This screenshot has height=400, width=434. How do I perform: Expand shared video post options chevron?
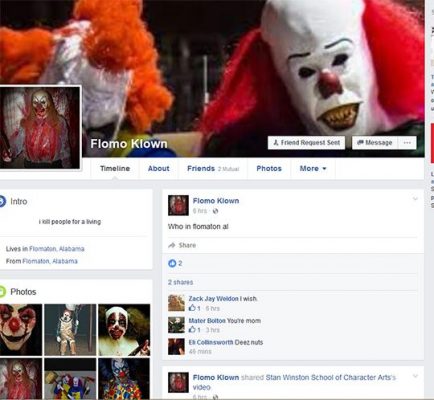pos(415,376)
